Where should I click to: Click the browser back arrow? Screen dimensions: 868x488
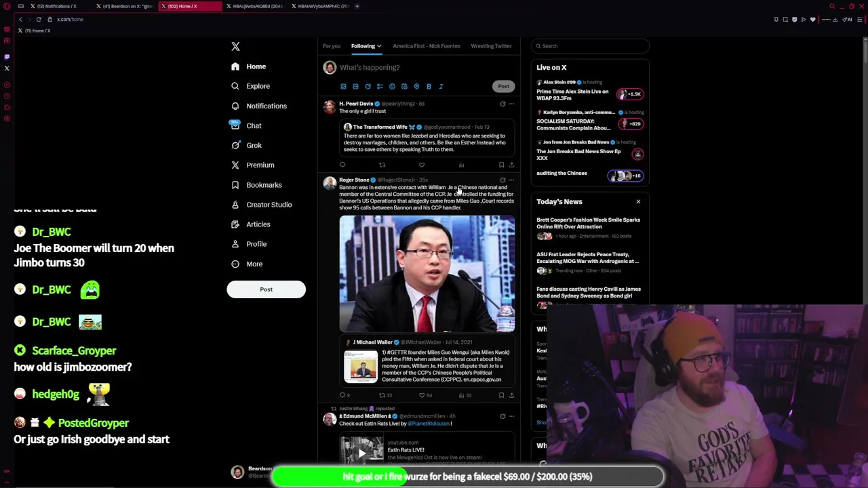click(x=20, y=19)
